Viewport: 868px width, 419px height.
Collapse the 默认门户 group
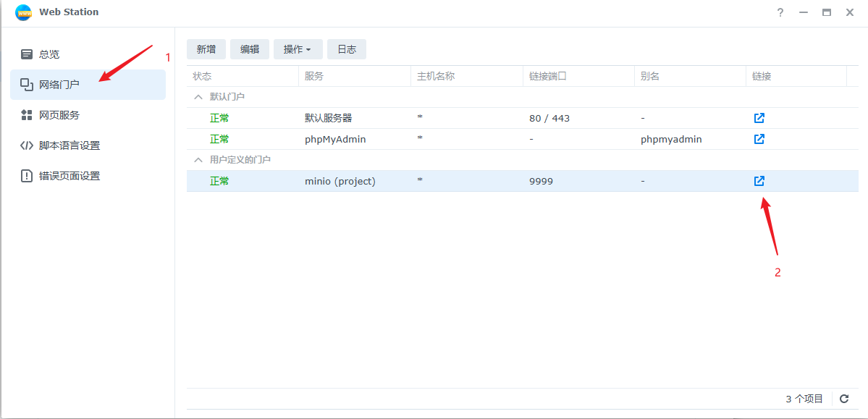tap(198, 97)
